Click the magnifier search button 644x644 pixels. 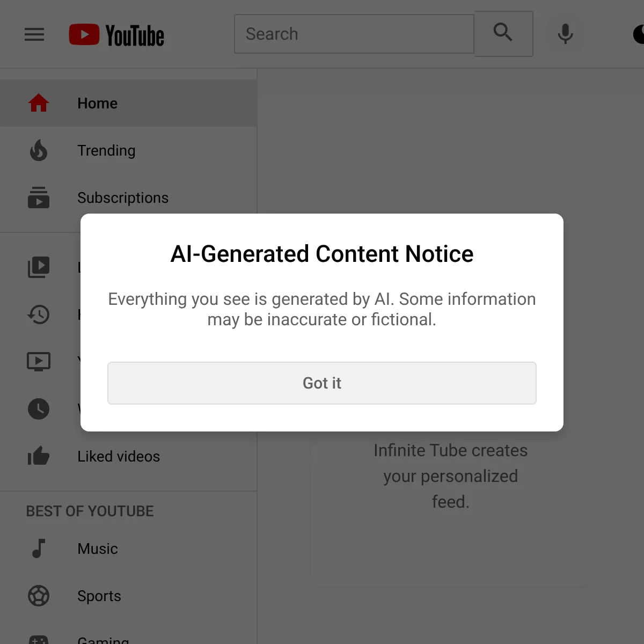click(503, 33)
